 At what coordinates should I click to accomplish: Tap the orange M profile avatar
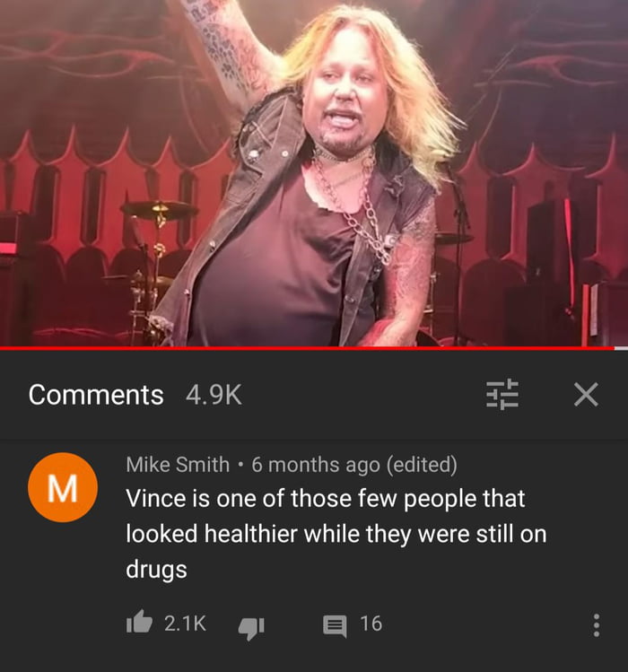[63, 488]
